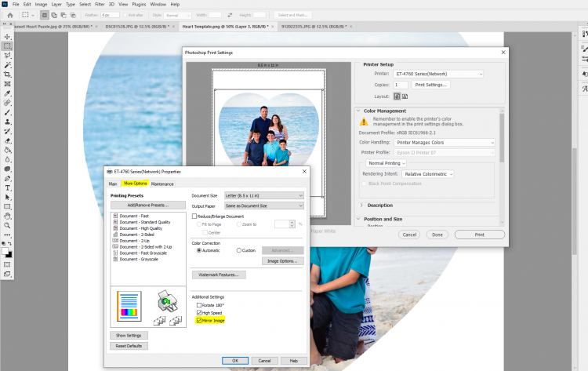588x371 pixels.
Task: Expand the Description section
Action: [x=361, y=206]
